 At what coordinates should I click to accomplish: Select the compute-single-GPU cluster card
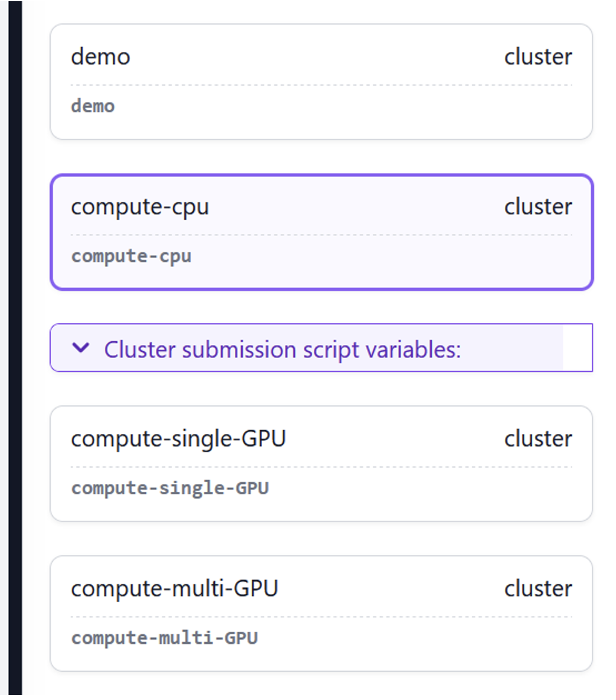(320, 463)
